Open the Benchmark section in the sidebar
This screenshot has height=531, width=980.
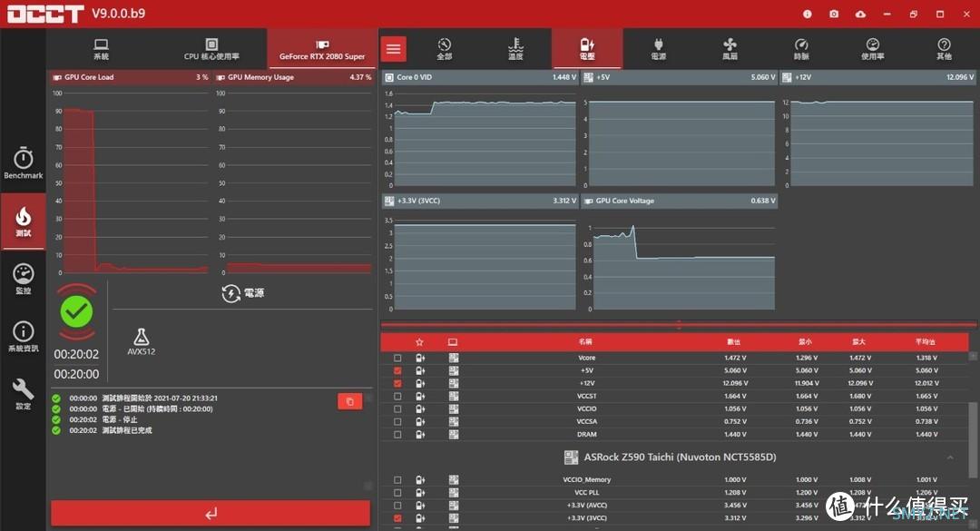[23, 163]
